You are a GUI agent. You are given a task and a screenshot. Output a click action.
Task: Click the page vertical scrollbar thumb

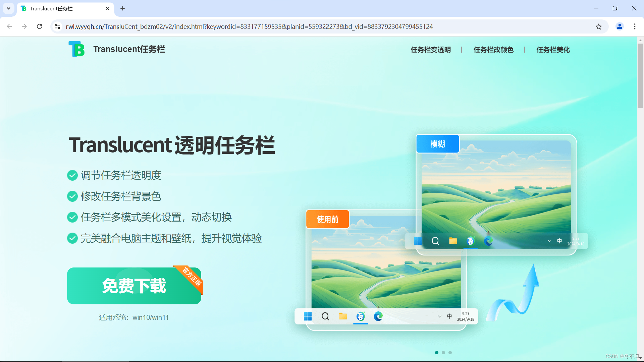(640, 75)
